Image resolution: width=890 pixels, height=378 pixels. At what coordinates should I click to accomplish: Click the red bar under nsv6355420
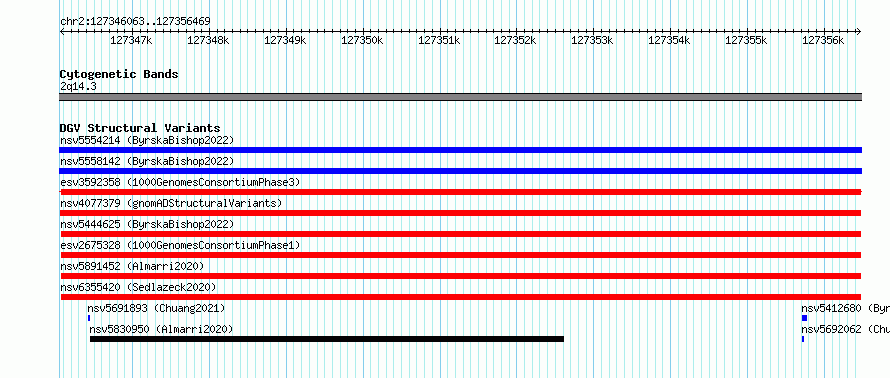[461, 297]
